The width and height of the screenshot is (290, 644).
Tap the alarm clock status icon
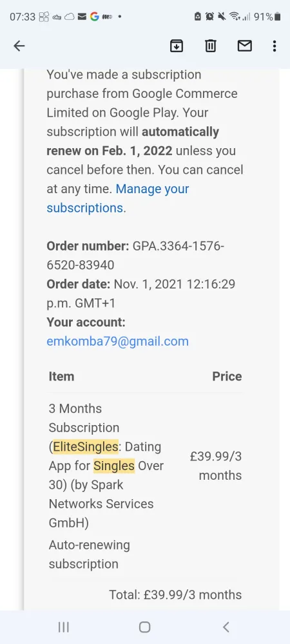(209, 17)
